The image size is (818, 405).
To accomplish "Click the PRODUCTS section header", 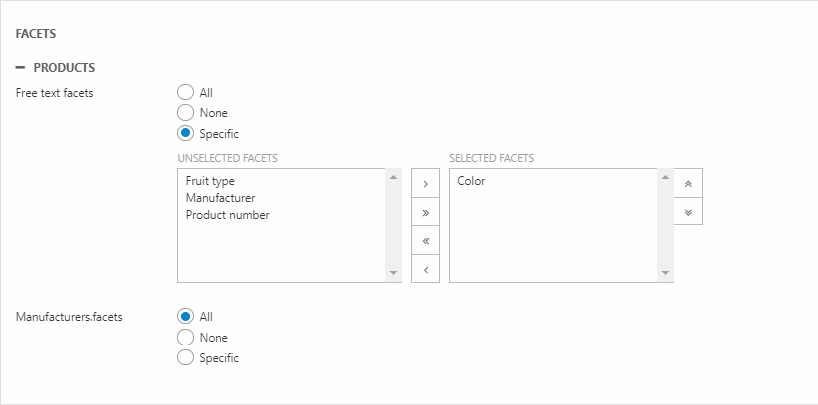I will (x=64, y=68).
